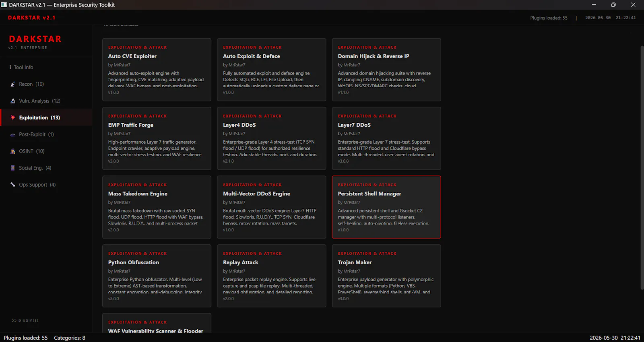Select the EMP Traffic Forge card
Image resolution: width=644 pixels, height=342 pixels.
[157, 138]
